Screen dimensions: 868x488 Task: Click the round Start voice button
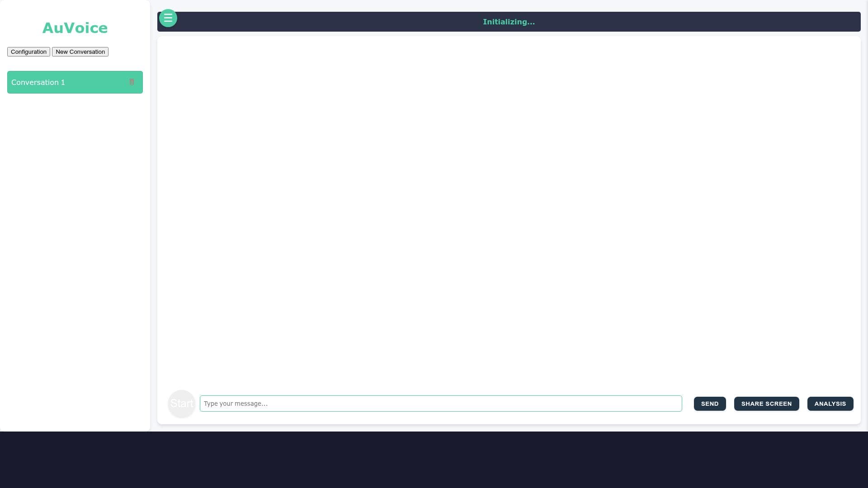click(182, 404)
